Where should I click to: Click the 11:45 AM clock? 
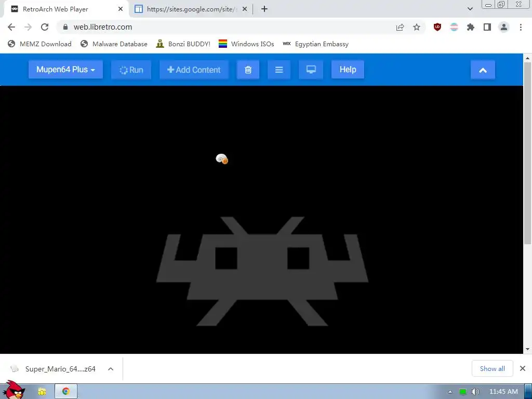[x=503, y=392]
